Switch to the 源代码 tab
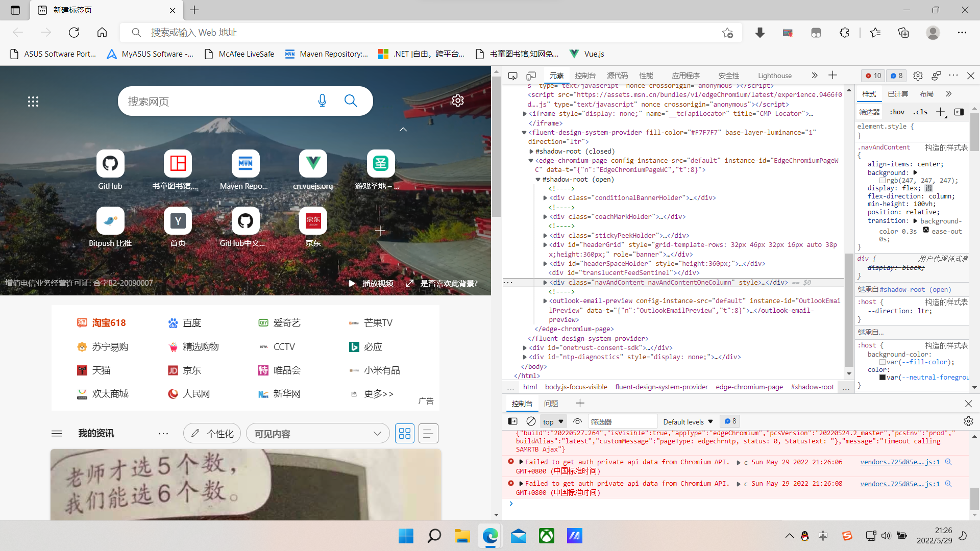The image size is (980, 551). (617, 76)
